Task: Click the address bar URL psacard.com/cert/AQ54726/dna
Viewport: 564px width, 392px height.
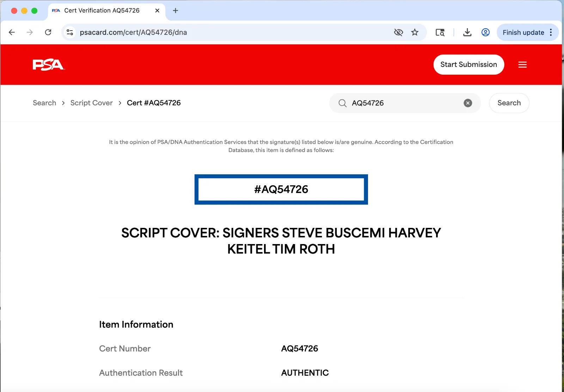Action: (133, 32)
